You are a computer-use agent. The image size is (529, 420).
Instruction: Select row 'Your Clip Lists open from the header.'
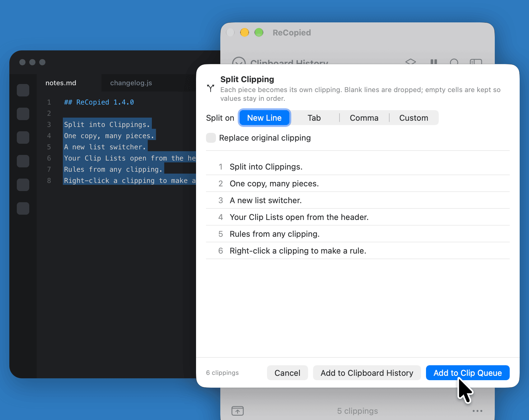[358, 217]
